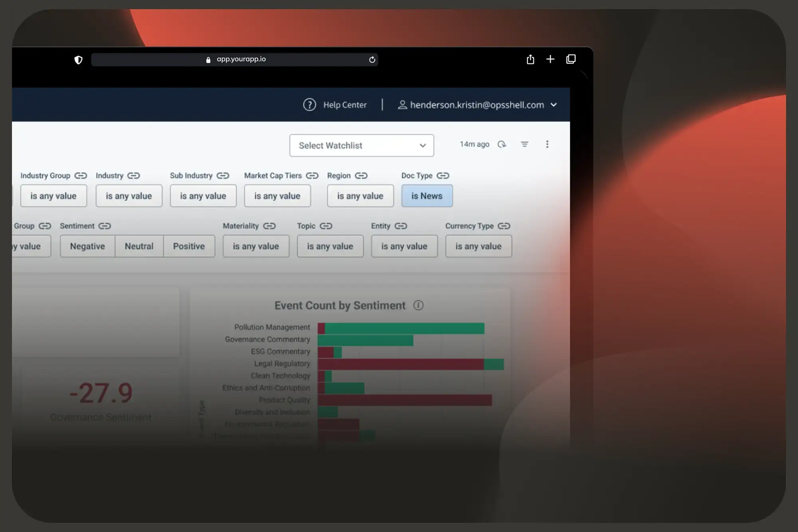The height and width of the screenshot is (532, 798).
Task: Open the Sub Industry filter value
Action: point(203,196)
